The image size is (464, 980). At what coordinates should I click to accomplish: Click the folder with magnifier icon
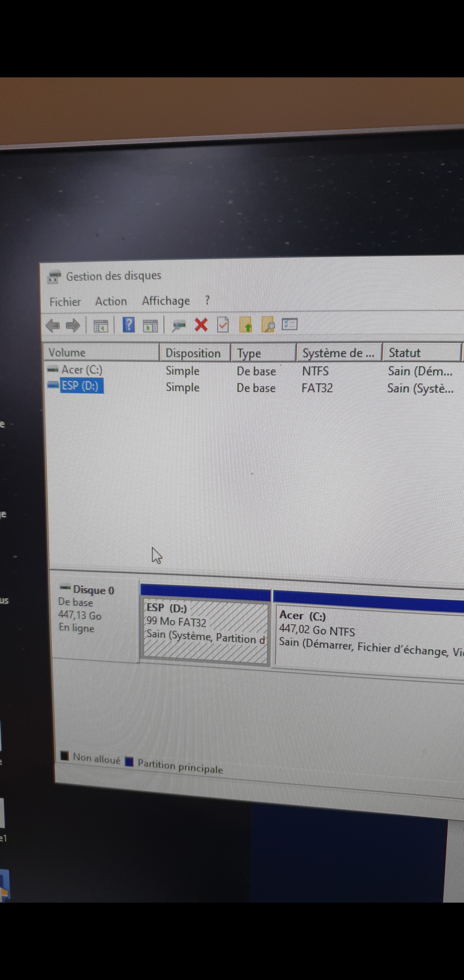point(268,325)
